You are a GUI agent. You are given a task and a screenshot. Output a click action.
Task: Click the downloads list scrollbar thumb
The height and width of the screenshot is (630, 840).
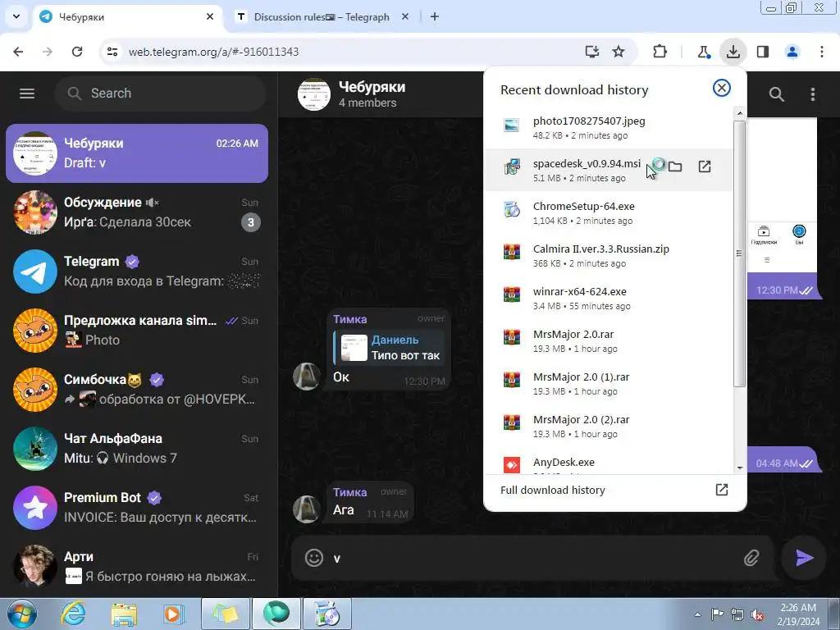pyautogui.click(x=740, y=253)
